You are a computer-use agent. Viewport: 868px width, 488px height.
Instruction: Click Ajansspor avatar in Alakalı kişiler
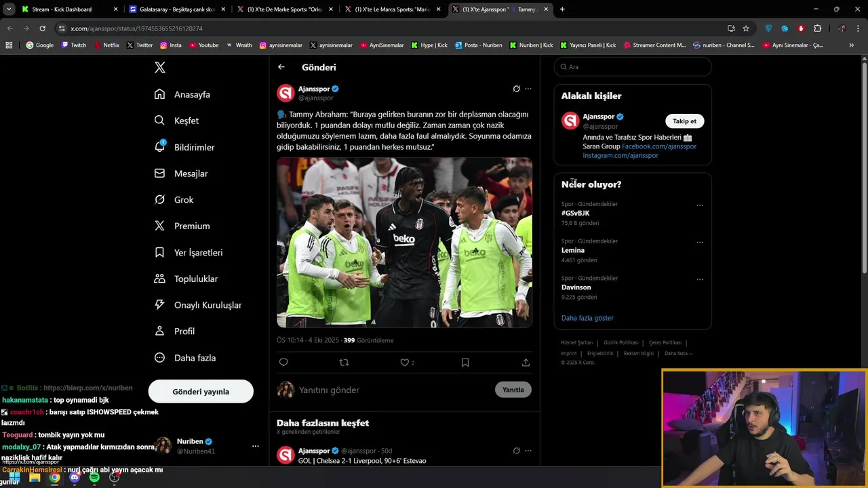pyautogui.click(x=570, y=121)
